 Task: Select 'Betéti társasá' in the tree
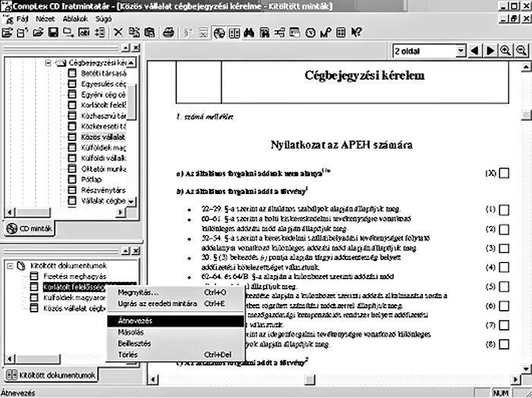103,74
